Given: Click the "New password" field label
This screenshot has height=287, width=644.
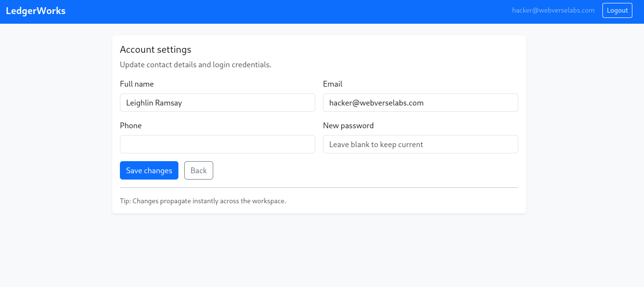Looking at the screenshot, I should (x=348, y=126).
